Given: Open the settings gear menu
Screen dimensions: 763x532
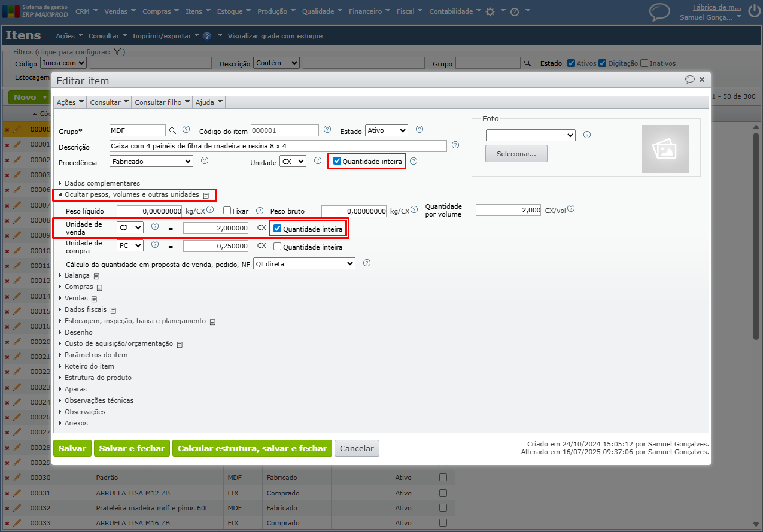Looking at the screenshot, I should coord(490,11).
